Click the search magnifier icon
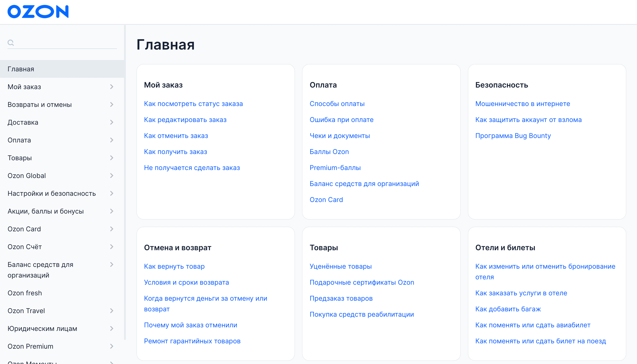The width and height of the screenshot is (637, 364). [11, 43]
